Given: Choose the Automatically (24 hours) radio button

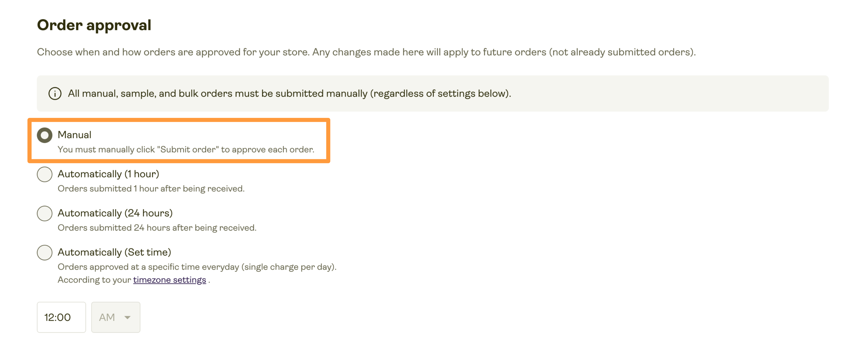Looking at the screenshot, I should 44,213.
